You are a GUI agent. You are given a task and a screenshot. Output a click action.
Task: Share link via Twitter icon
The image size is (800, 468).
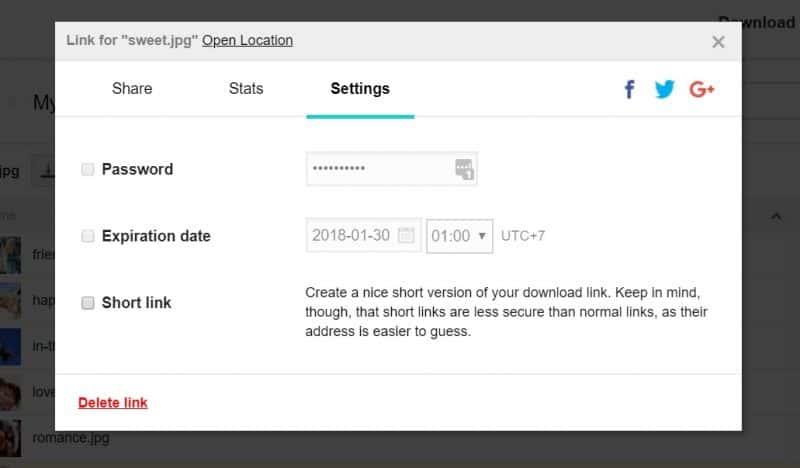point(664,89)
